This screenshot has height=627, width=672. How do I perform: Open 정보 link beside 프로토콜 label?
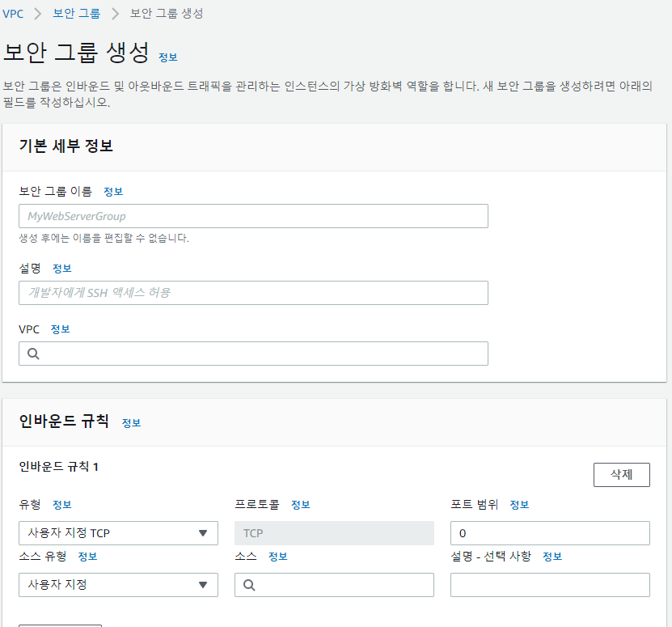(x=301, y=505)
